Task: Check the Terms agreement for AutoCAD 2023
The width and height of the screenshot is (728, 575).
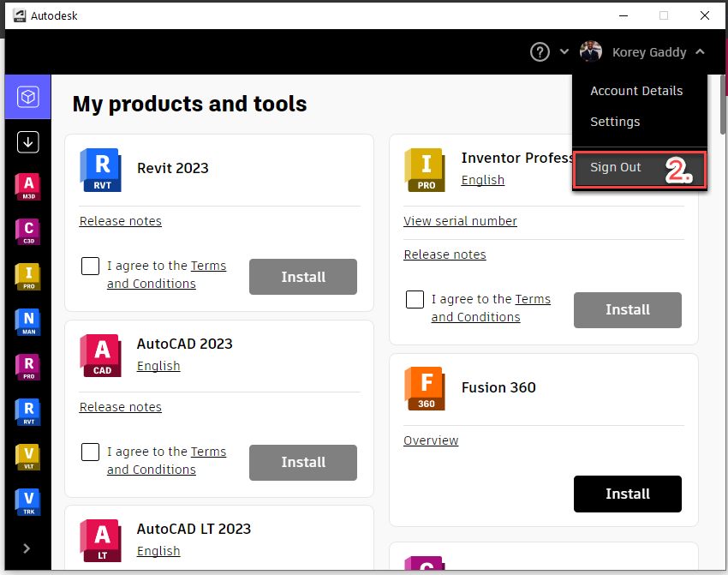Action: click(x=90, y=452)
